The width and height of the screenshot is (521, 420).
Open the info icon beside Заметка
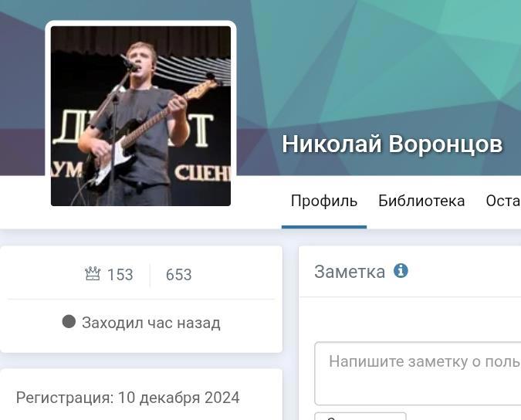point(401,271)
